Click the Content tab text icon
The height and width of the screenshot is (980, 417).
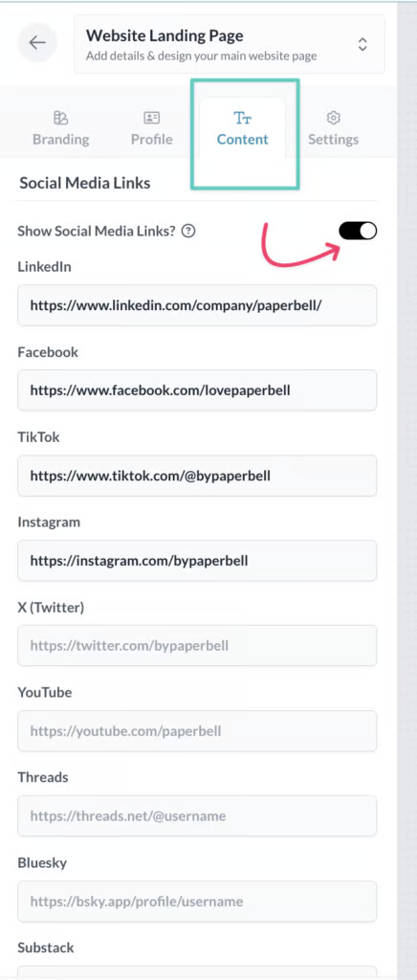242,118
